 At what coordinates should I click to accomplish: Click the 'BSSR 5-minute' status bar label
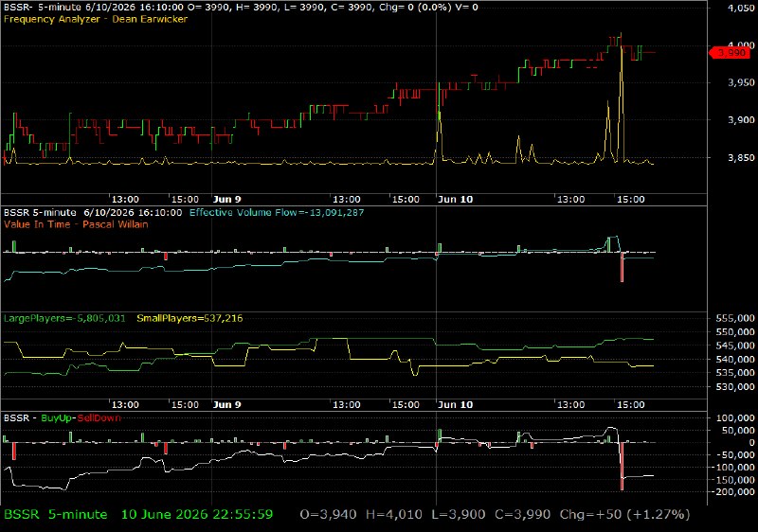[x=56, y=515]
